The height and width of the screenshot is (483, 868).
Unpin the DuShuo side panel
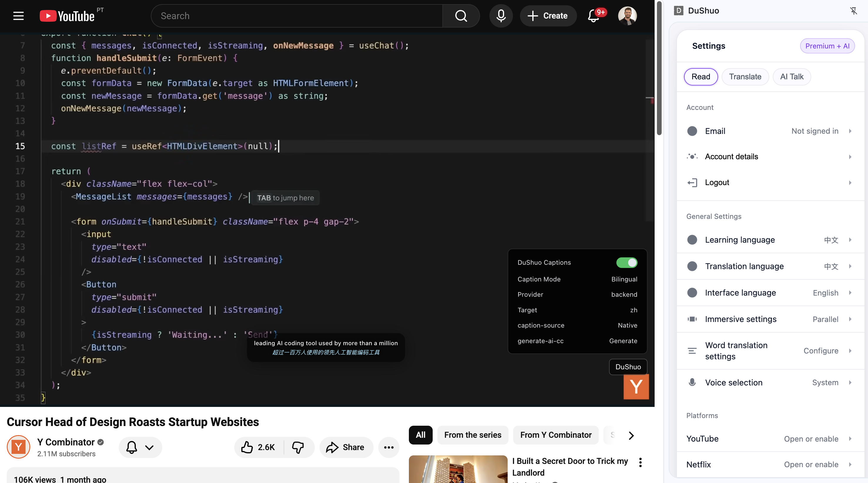(x=853, y=11)
